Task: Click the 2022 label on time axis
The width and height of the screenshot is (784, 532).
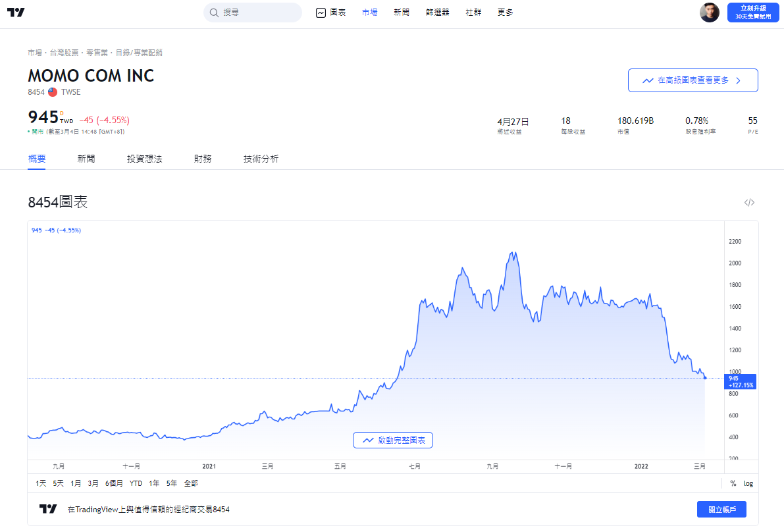Action: coord(641,467)
